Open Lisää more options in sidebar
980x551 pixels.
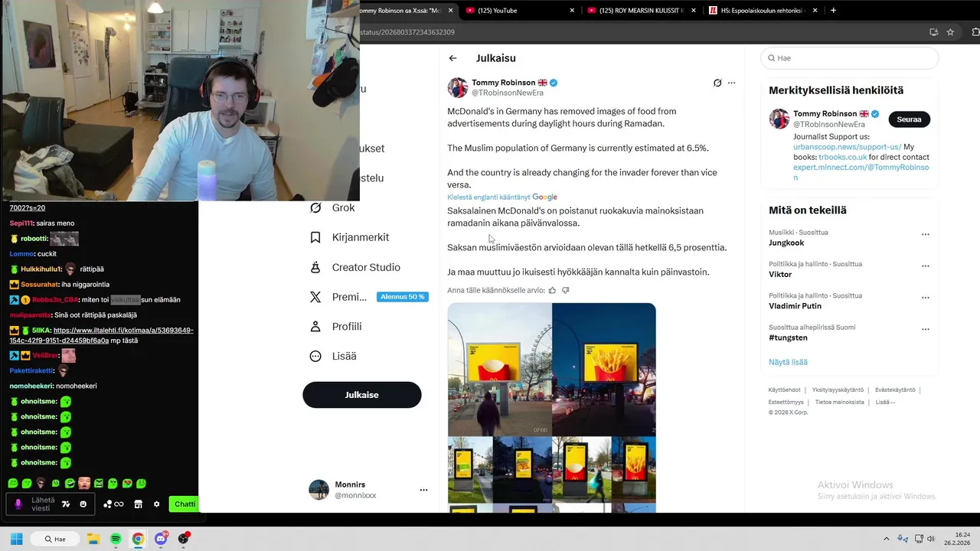point(333,356)
